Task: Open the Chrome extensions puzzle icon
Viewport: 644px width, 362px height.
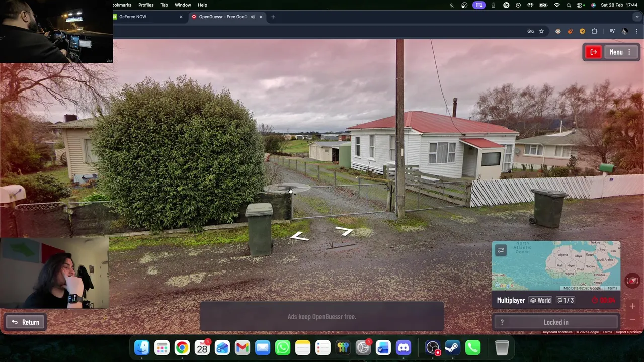Action: point(594,31)
